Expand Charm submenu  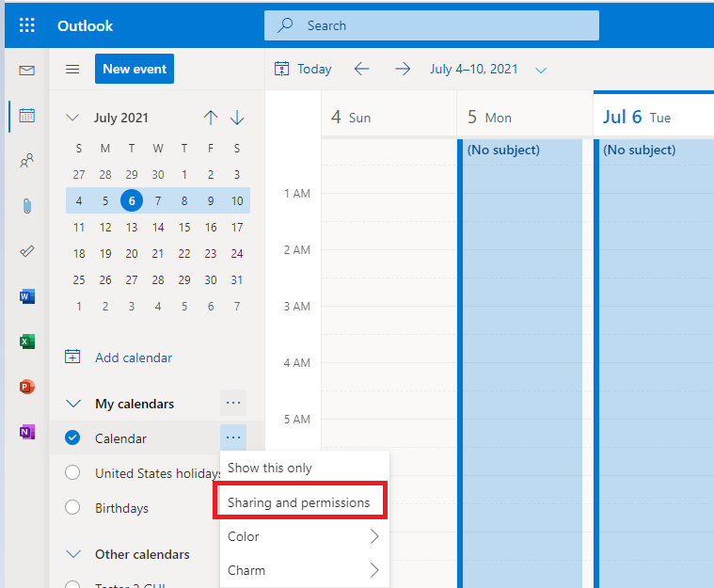click(374, 570)
